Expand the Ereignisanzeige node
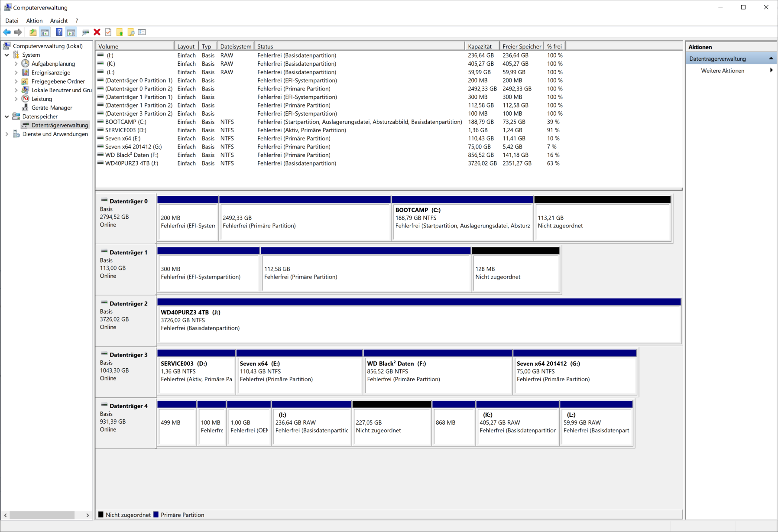 click(16, 72)
